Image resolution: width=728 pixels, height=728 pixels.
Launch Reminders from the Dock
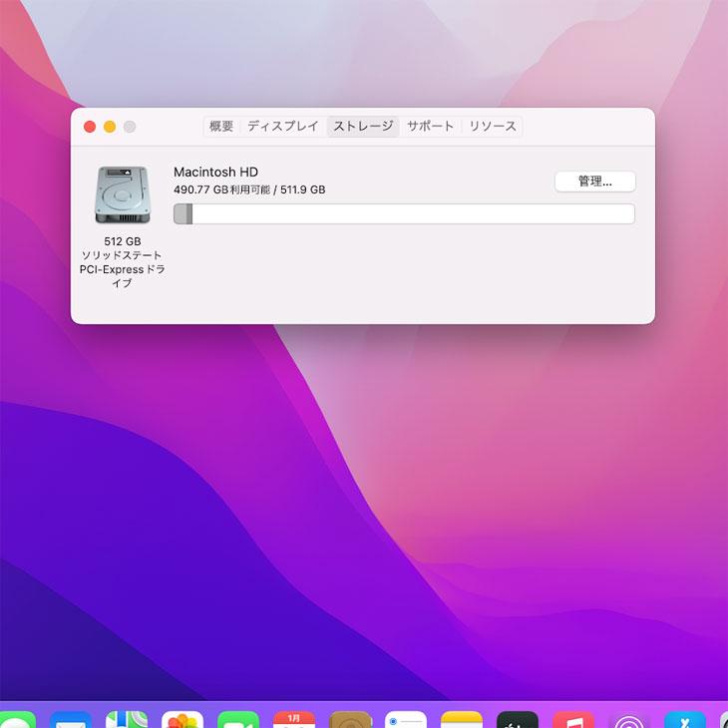click(406, 719)
